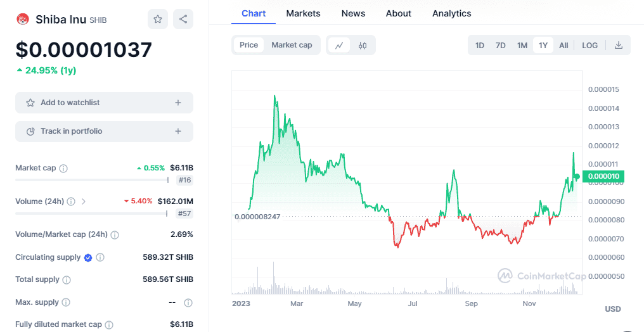Switch to line chart view
This screenshot has height=332, width=644.
(x=339, y=45)
